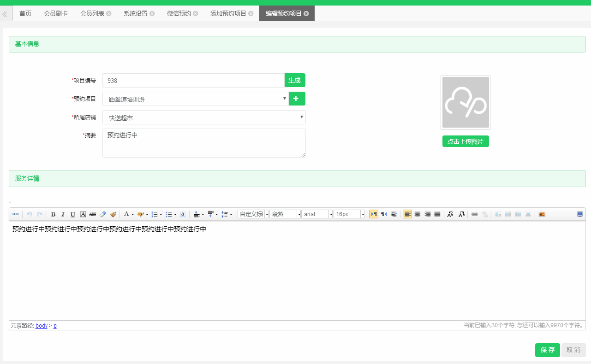Click the insert image icon
This screenshot has height=364, width=591.
click(542, 214)
